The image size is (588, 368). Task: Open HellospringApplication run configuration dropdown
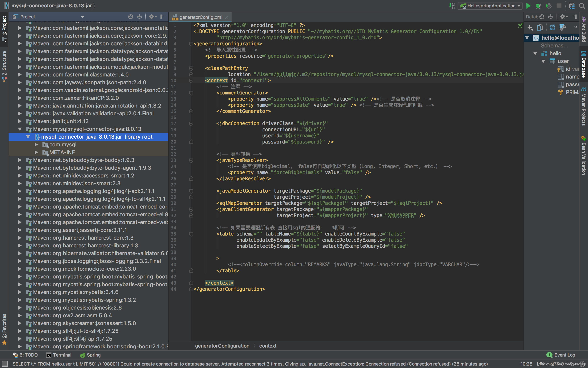coord(490,6)
